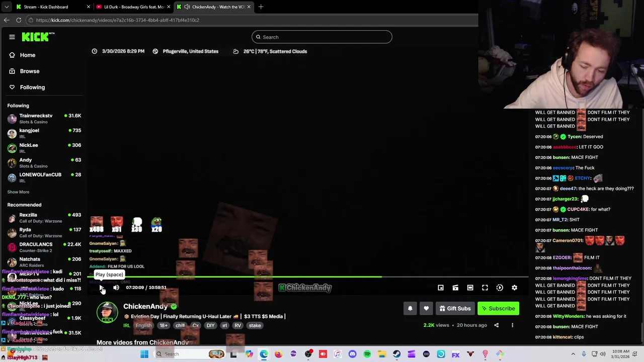Click the Gift Subs button
The image size is (644, 362).
pyautogui.click(x=455, y=309)
